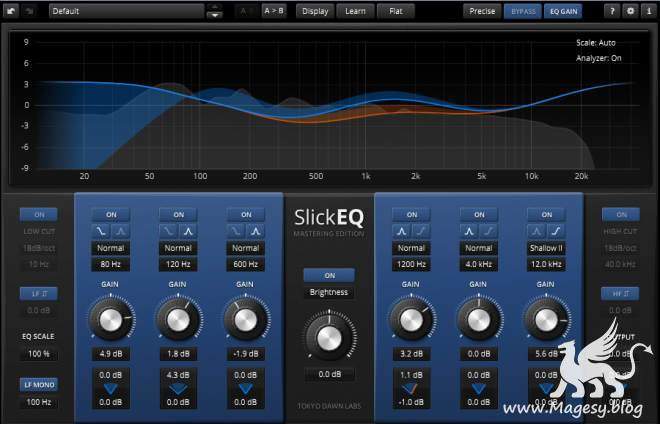660x424 pixels.
Task: Select low shelf shape on 600 Hz band
Action: pyautogui.click(x=236, y=231)
